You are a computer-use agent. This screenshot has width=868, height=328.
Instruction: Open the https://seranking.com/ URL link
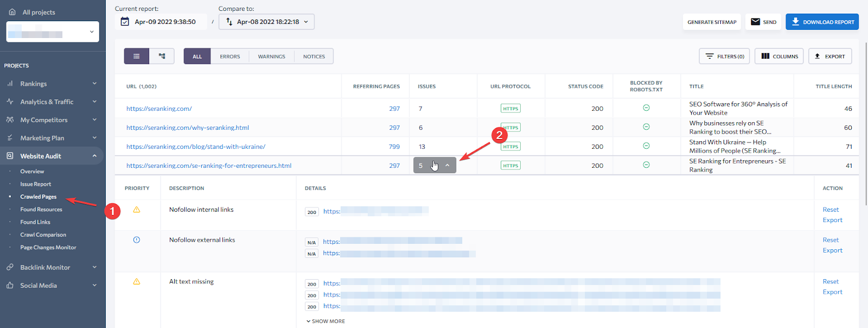point(159,109)
